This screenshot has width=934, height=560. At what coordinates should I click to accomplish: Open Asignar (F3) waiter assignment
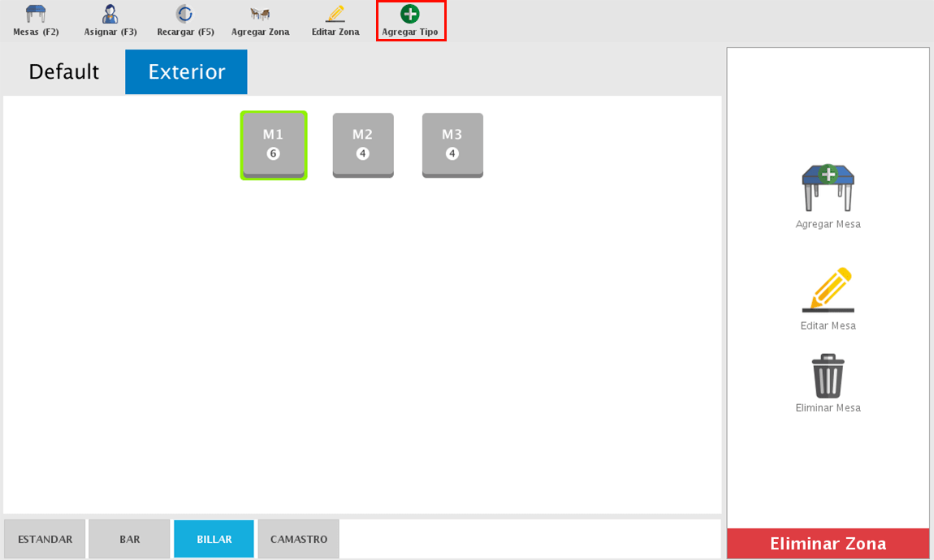110,15
